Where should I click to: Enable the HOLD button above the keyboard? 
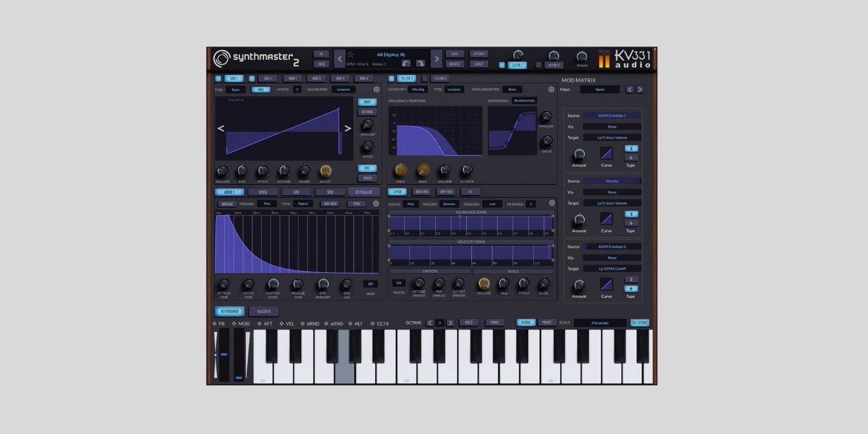pyautogui.click(x=469, y=322)
